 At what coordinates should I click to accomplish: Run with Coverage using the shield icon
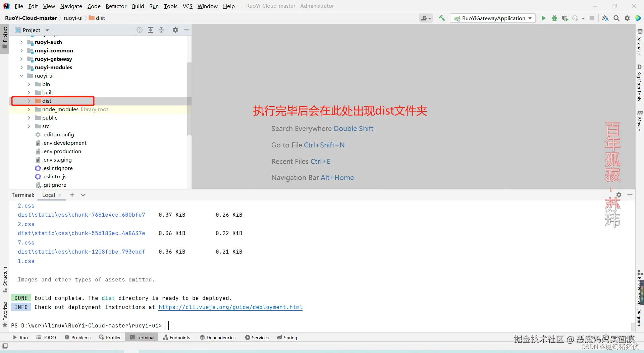pyautogui.click(x=565, y=18)
